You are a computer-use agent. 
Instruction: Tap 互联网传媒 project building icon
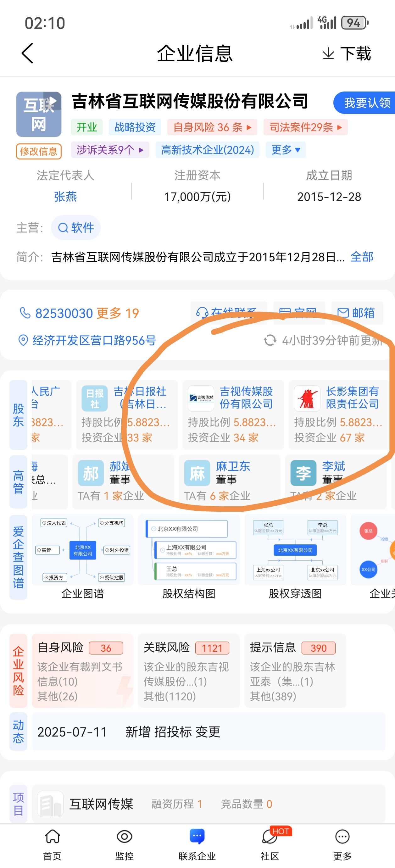[50, 804]
